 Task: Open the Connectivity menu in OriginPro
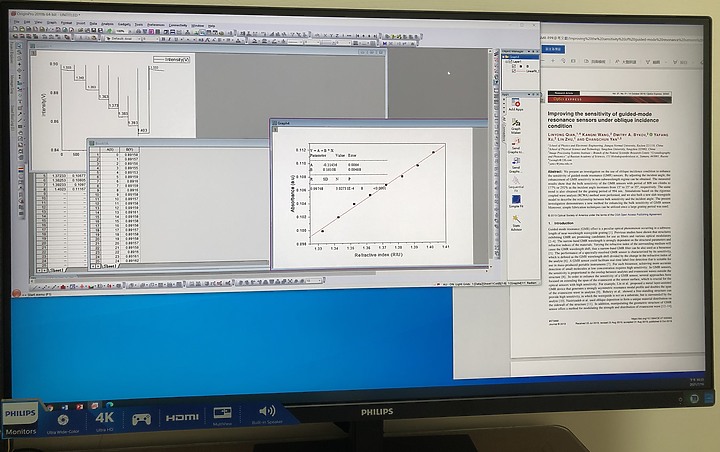pyautogui.click(x=178, y=25)
